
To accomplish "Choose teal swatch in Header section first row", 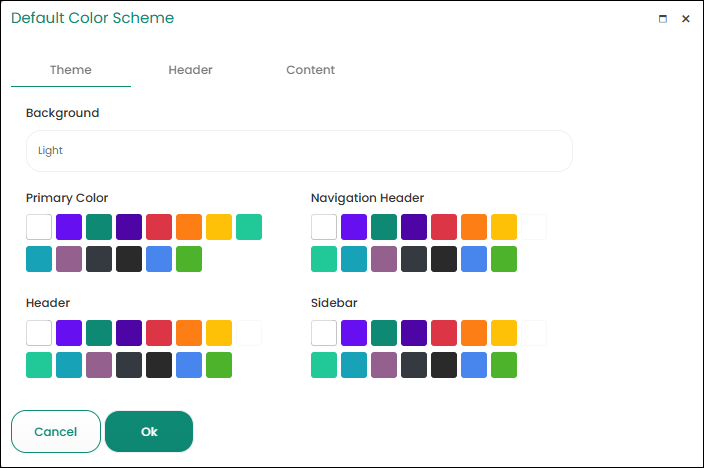I will (99, 333).
